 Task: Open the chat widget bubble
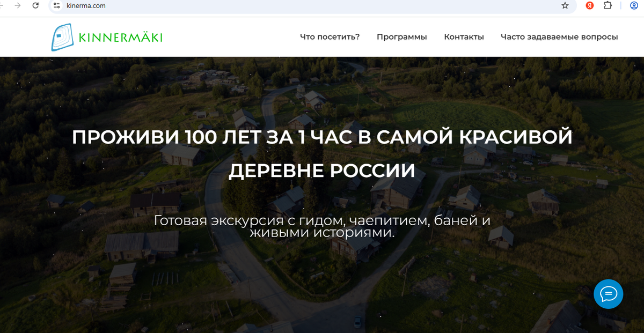pos(608,294)
